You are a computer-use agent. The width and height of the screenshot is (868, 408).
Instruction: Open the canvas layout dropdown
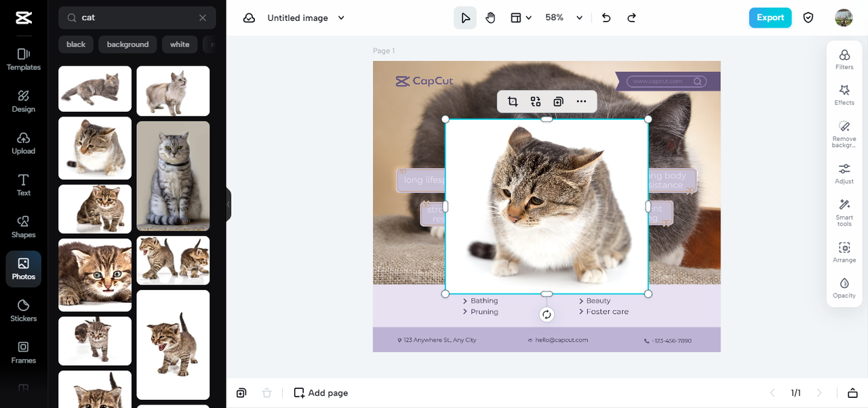[521, 18]
